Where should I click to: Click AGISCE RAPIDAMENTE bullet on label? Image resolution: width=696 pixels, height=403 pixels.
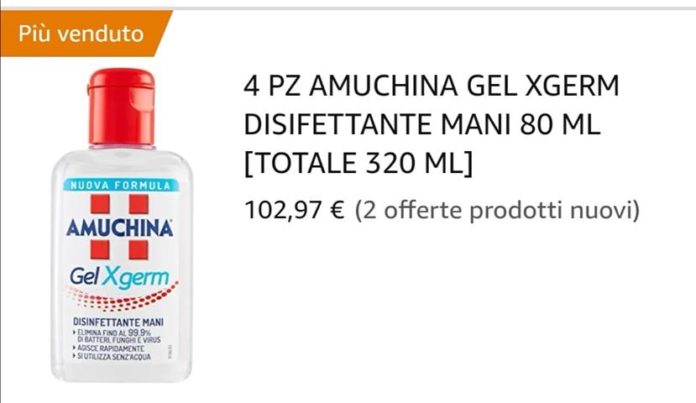click(x=108, y=348)
